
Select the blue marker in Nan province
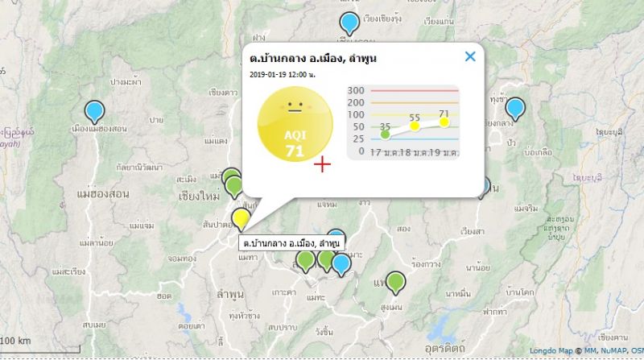(x=514, y=107)
